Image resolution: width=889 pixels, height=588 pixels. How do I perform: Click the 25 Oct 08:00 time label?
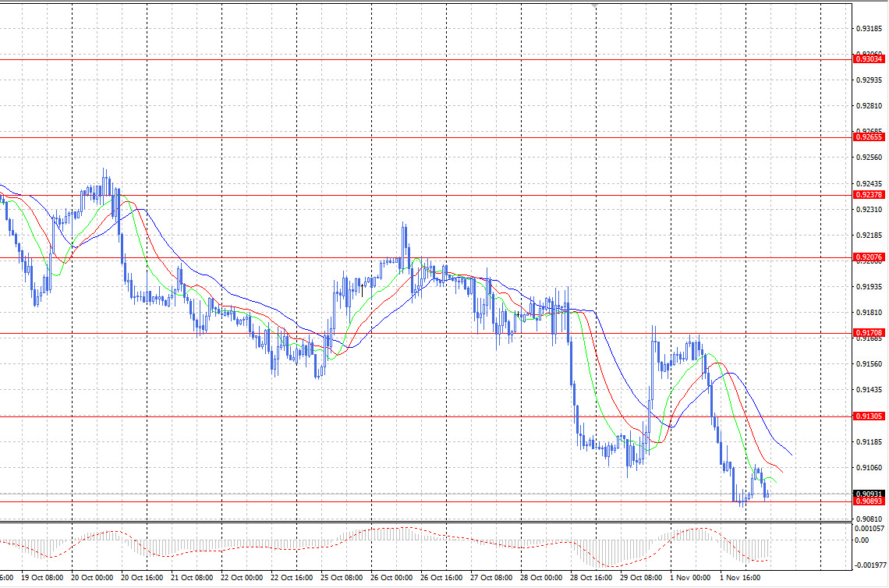coord(342,578)
